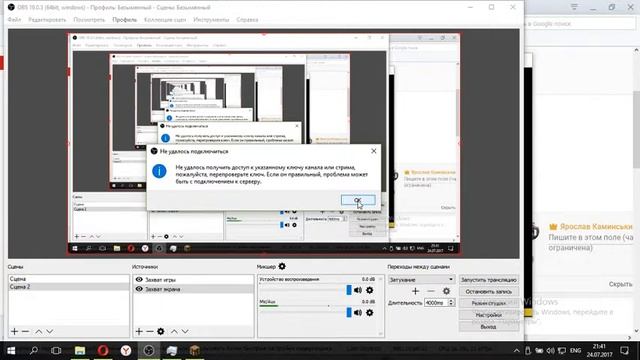Image resolution: width=640 pixels, height=360 pixels.
Task: Open Mic/Aux audio settings gear
Action: [370, 313]
